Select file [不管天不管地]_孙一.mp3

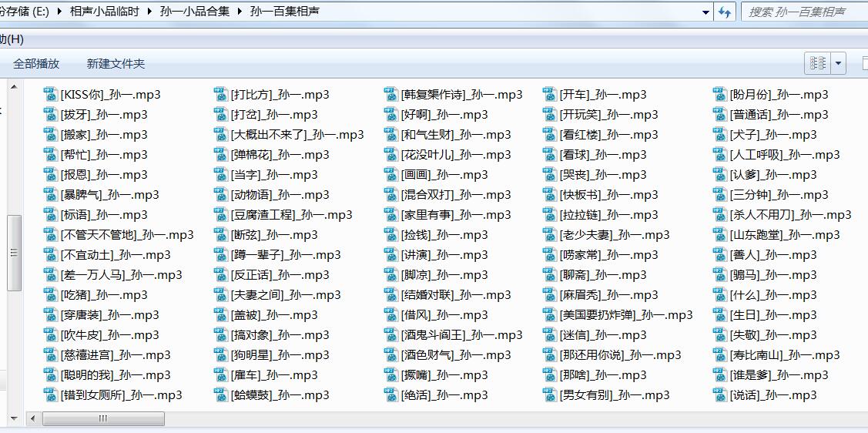[x=119, y=235]
